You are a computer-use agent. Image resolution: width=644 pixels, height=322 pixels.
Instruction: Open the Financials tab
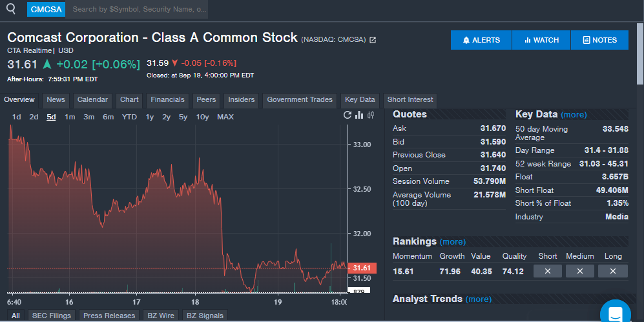(x=167, y=99)
